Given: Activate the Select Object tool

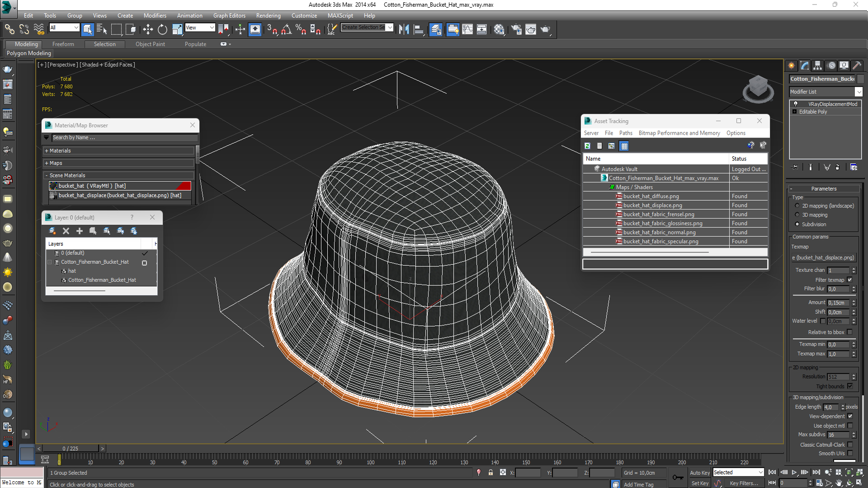Looking at the screenshot, I should pyautogui.click(x=88, y=29).
